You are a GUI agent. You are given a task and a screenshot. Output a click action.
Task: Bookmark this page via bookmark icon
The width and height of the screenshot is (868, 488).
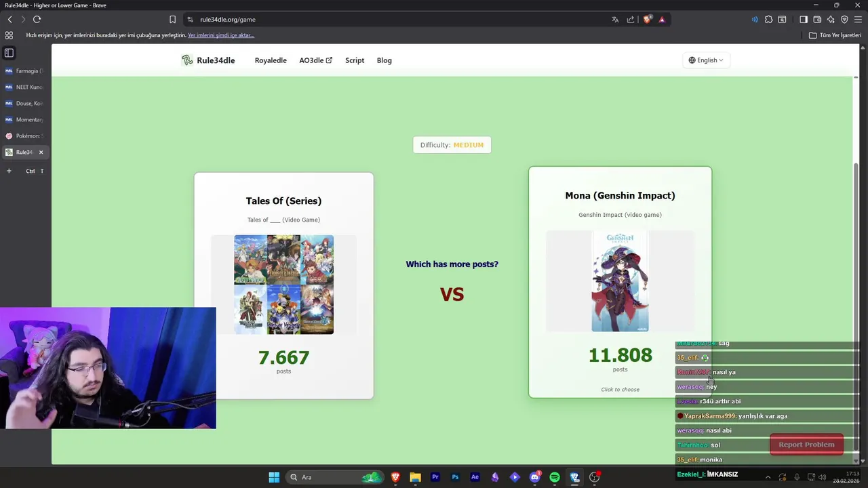(172, 20)
